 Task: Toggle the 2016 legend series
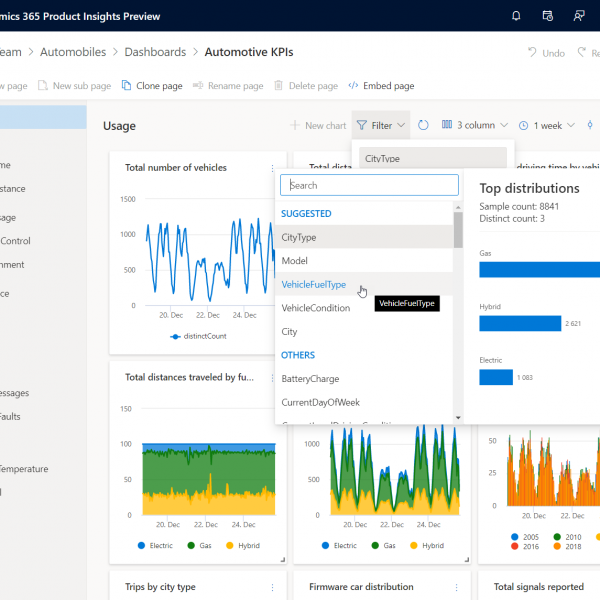tap(525, 546)
